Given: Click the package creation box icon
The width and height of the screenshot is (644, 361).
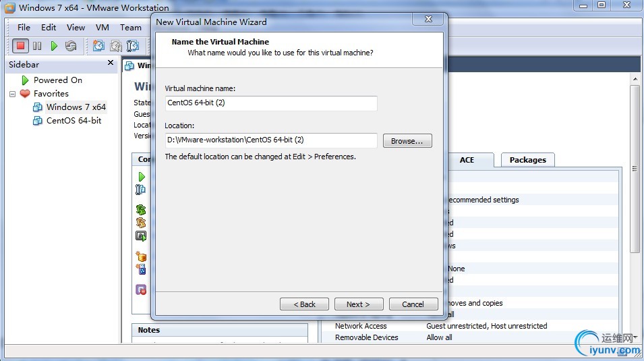Looking at the screenshot, I should pyautogui.click(x=141, y=256).
